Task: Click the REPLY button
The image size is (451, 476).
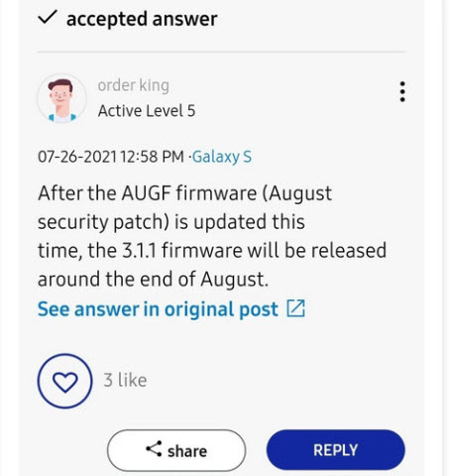Action: (336, 450)
